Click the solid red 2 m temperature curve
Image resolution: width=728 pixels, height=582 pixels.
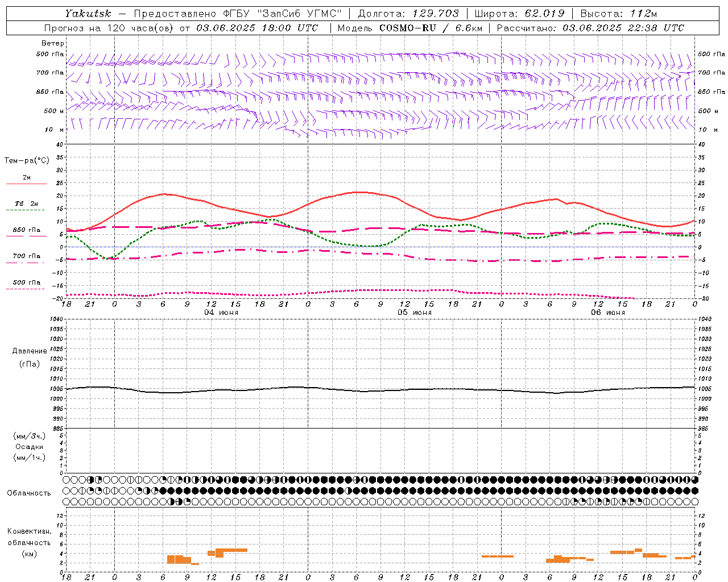(x=357, y=192)
